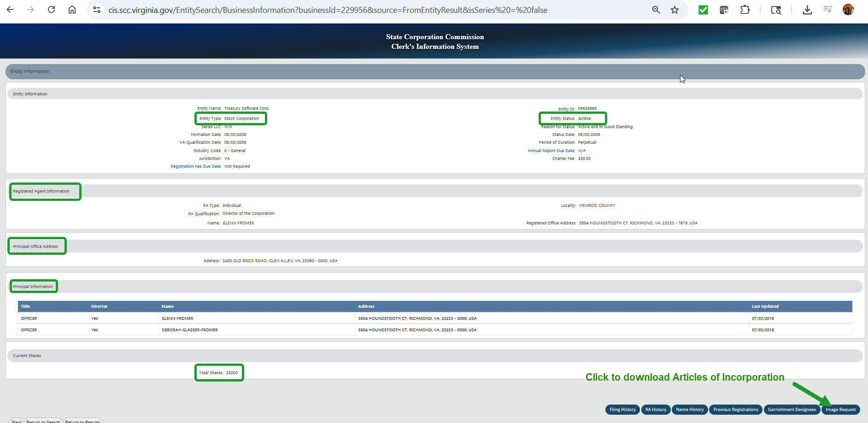Click the user profile avatar
This screenshot has height=423, width=868.
[848, 10]
